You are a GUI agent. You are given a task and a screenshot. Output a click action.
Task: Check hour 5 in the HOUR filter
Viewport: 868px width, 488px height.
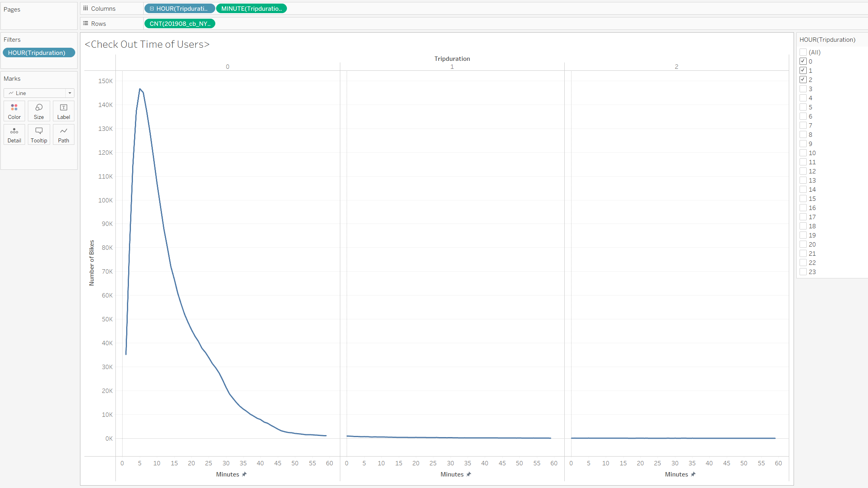[x=804, y=107]
